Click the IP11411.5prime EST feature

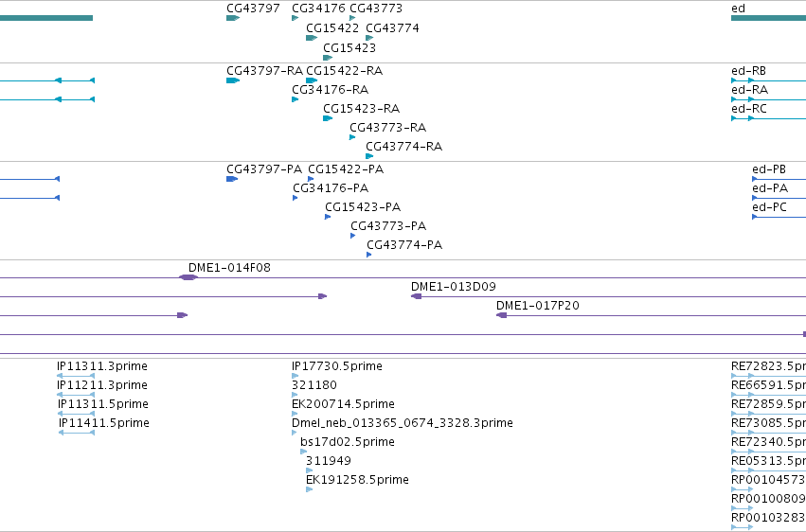pos(77,433)
